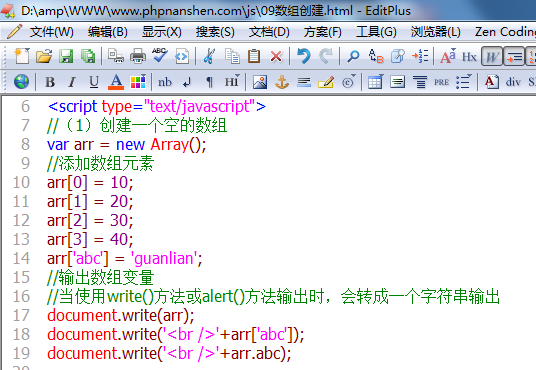Viewport: 536px width, 370px height.
Task: Insert an image tag via the picture icon
Action: (x=260, y=82)
